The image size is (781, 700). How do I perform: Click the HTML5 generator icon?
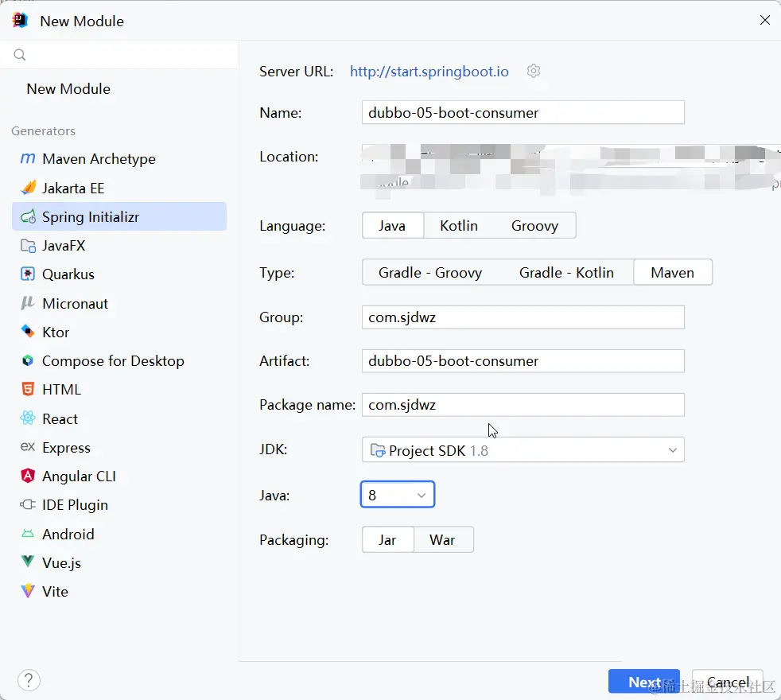point(28,389)
